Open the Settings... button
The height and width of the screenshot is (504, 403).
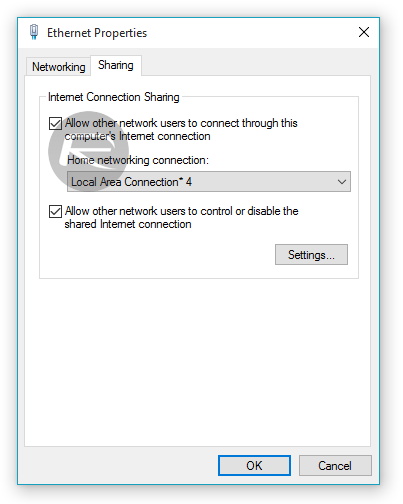311,255
